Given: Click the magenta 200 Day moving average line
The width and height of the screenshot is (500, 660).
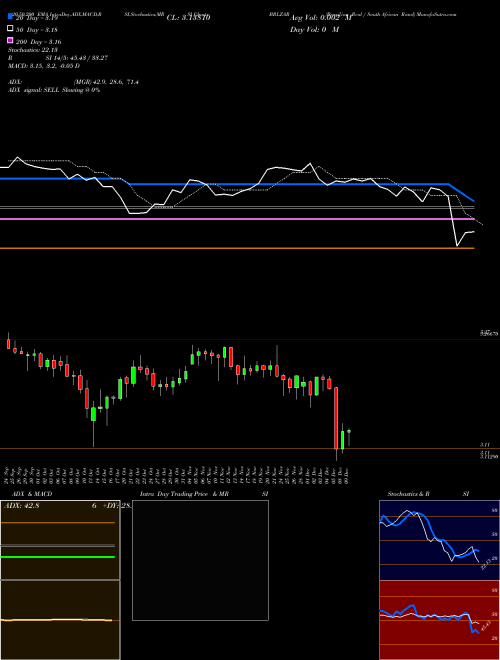Looking at the screenshot, I should pos(237,219).
